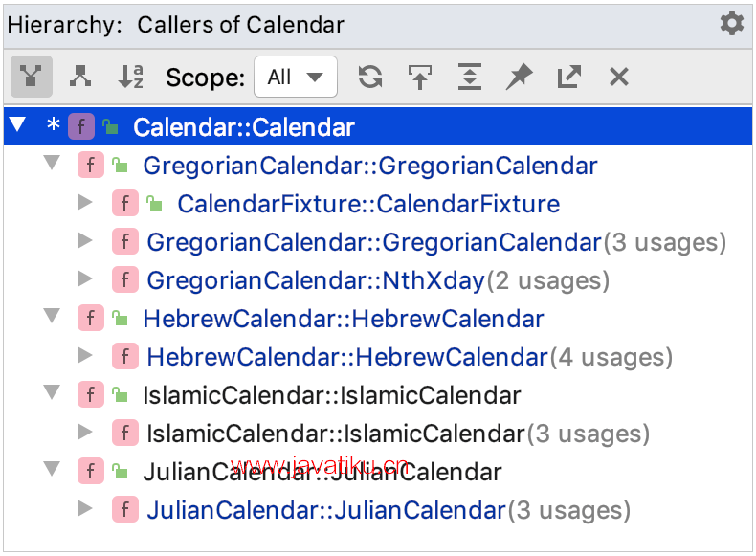Click the function icon beside IslamicCalendar parent
Screen dimensions: 756x556
90,394
